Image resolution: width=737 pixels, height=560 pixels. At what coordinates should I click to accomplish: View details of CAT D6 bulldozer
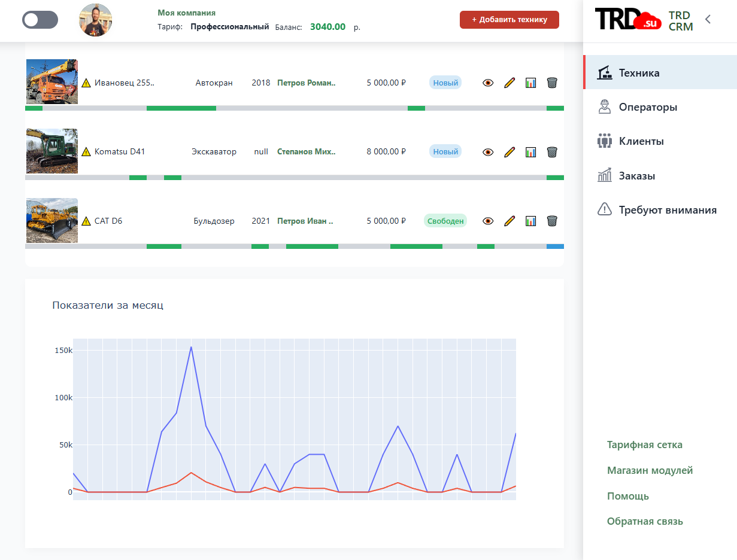488,221
